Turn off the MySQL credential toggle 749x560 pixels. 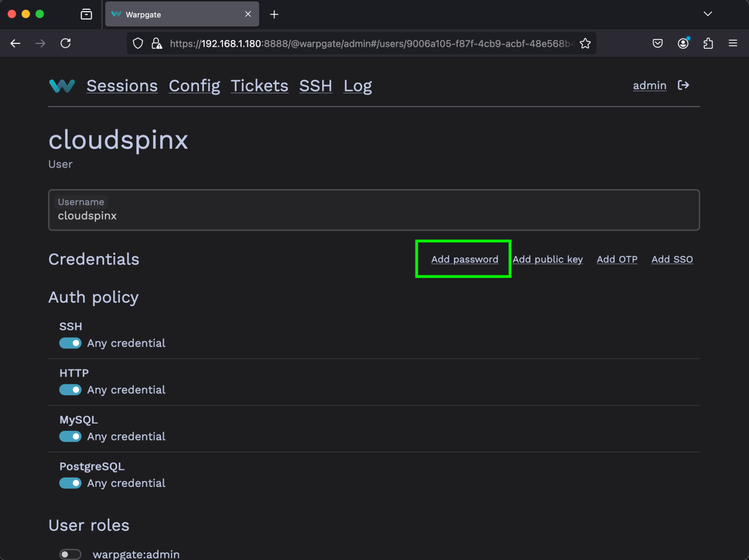coord(70,436)
